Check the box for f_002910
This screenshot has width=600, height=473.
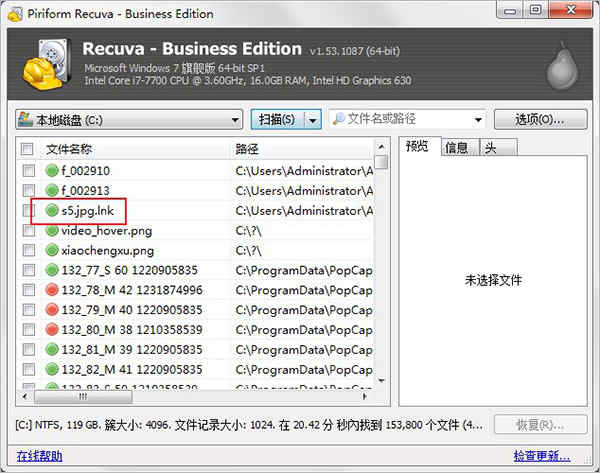(29, 171)
